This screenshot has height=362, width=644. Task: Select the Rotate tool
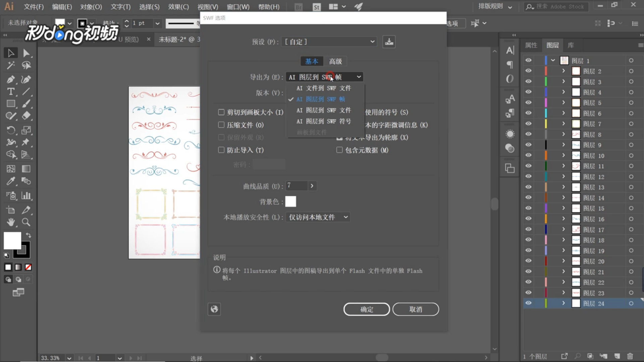coord(10,130)
